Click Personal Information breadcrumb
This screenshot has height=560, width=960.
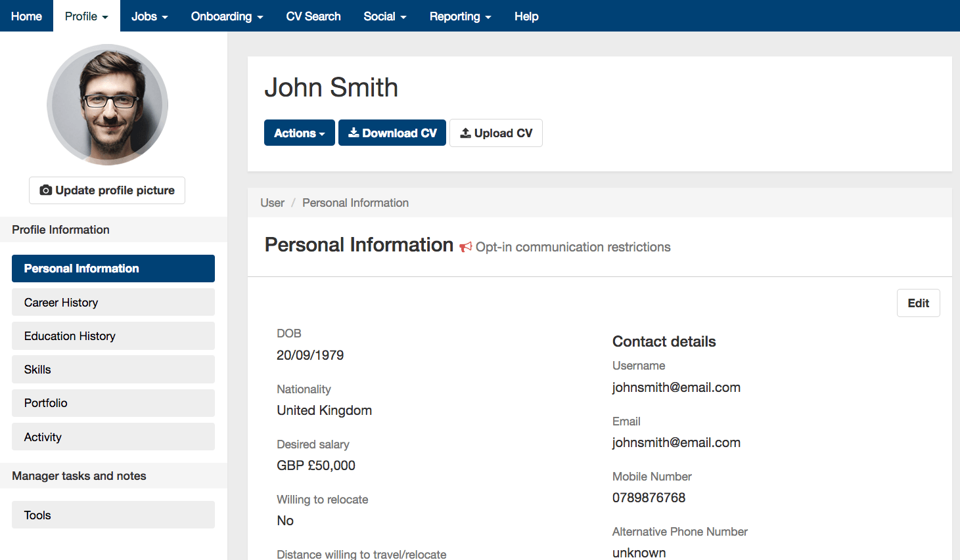[x=355, y=203]
